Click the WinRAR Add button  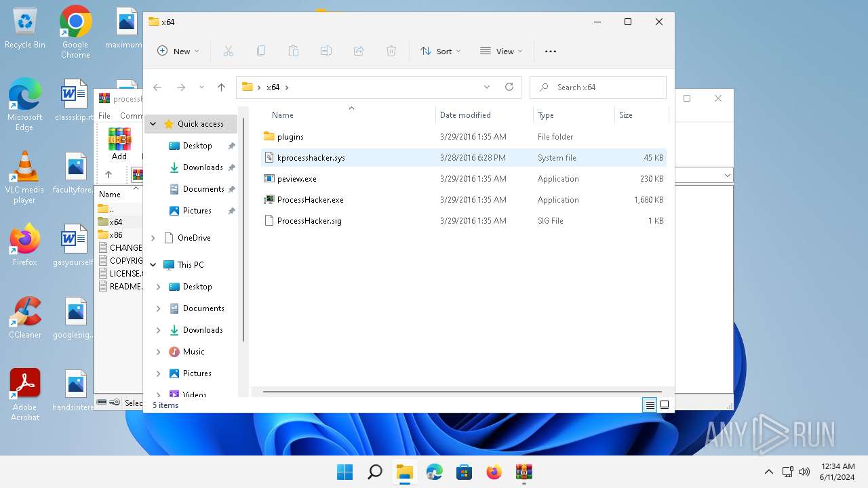point(119,144)
